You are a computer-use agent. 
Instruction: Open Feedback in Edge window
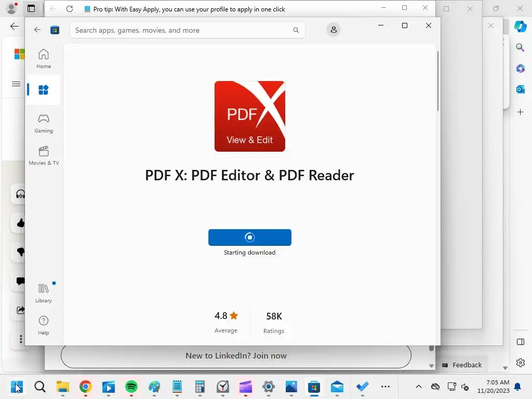click(462, 365)
